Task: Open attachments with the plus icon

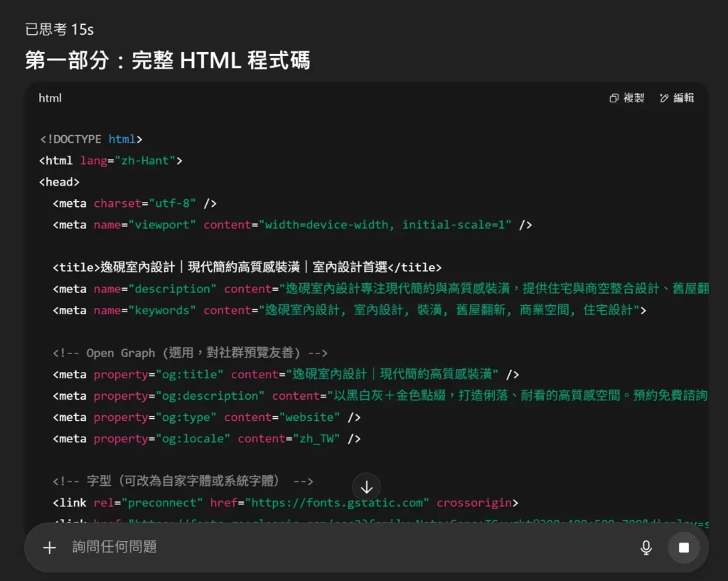Action: pyautogui.click(x=49, y=547)
